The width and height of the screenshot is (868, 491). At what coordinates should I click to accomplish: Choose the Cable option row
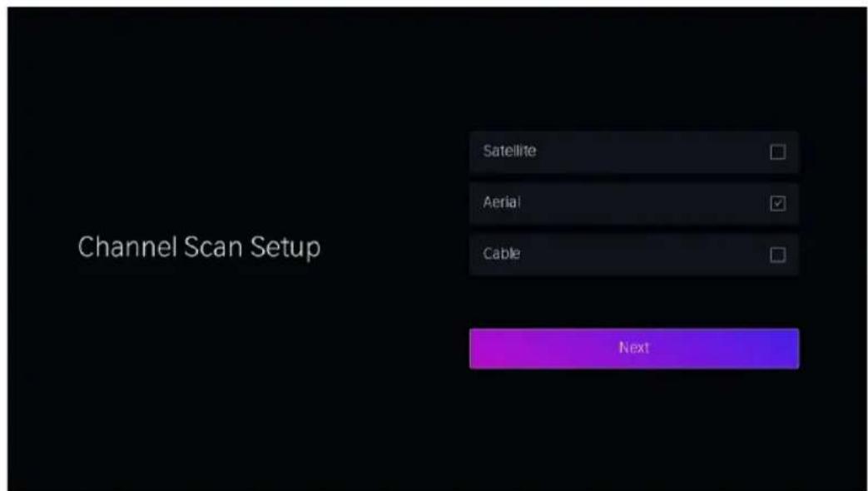click(634, 255)
